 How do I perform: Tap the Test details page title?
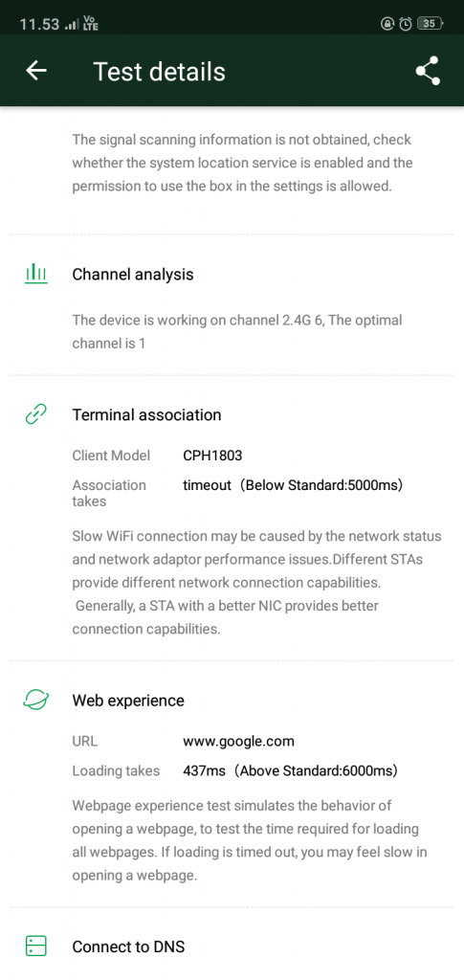click(159, 71)
